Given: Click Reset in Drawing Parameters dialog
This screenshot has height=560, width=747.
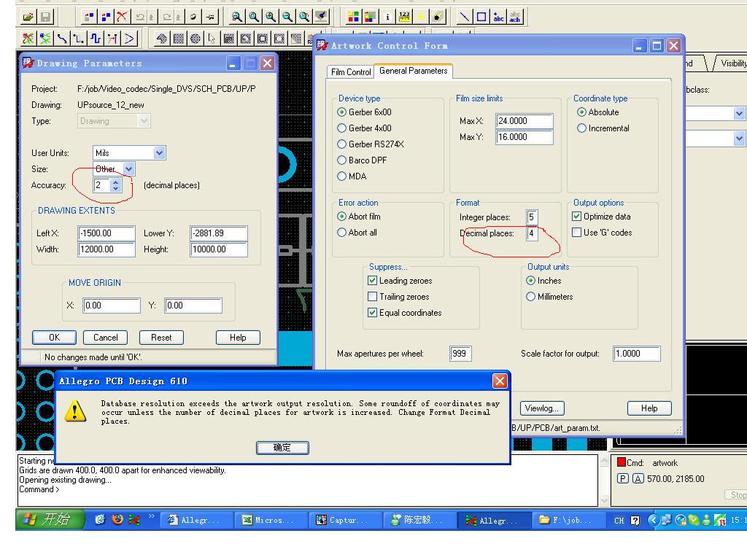Looking at the screenshot, I should [161, 338].
